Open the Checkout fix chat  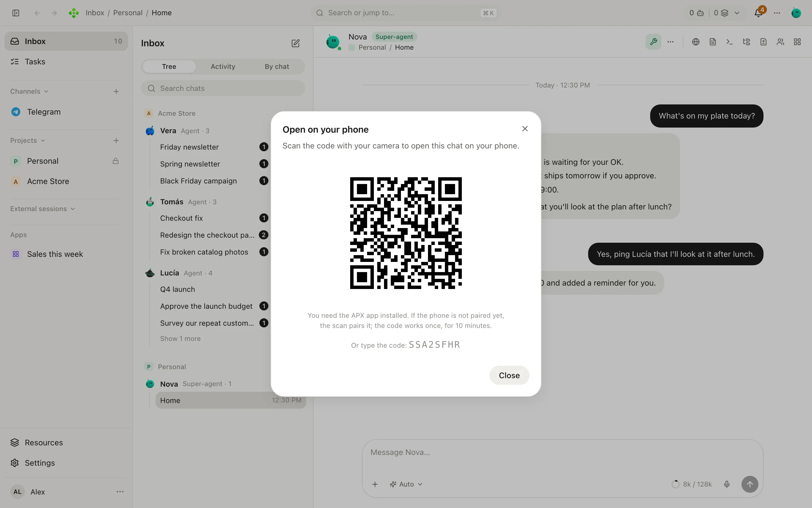[x=213, y=218]
